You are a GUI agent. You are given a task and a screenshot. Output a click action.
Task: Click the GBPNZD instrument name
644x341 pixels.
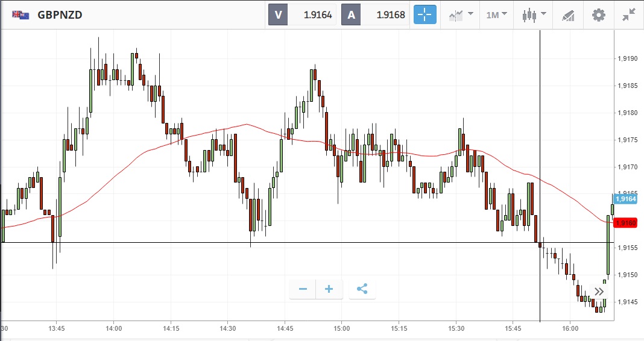tap(60, 15)
